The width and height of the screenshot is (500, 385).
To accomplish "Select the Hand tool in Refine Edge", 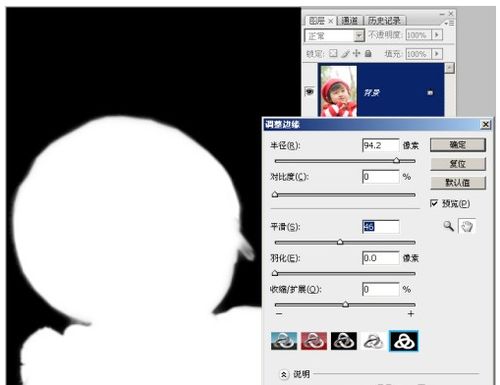I will 467,226.
